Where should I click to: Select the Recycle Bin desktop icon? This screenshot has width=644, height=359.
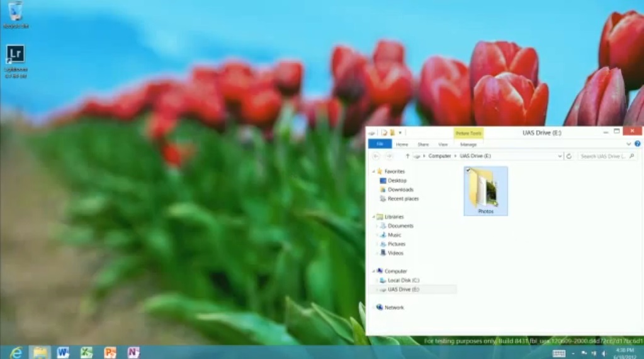tap(16, 14)
